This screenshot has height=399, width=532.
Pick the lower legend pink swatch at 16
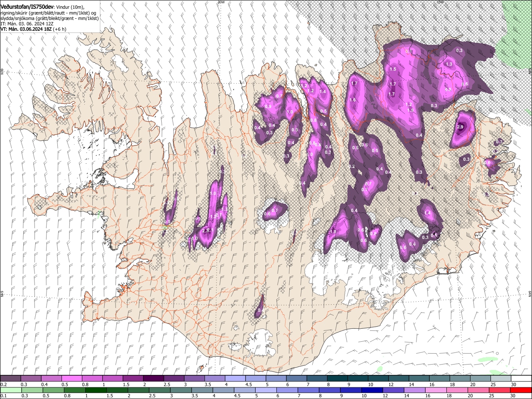point(436,390)
